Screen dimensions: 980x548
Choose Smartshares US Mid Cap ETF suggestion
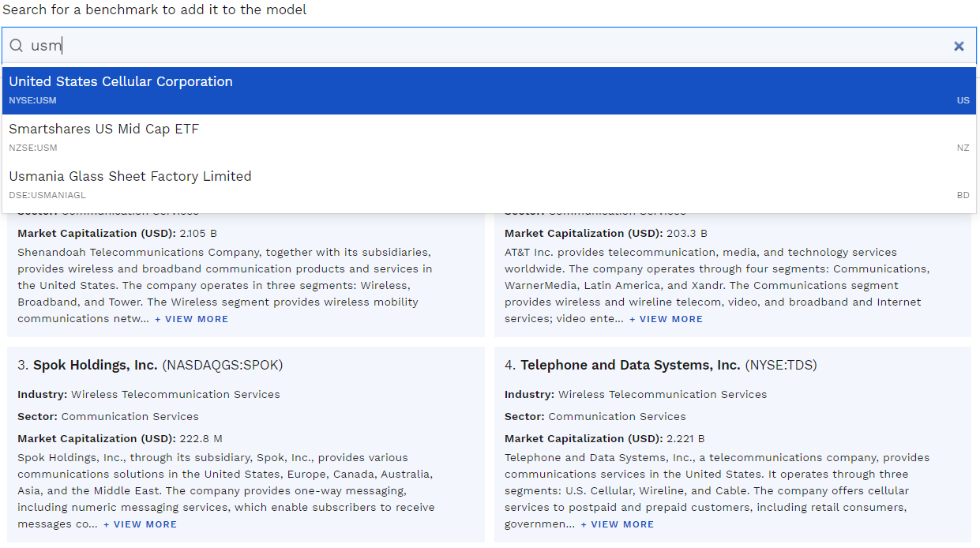490,138
